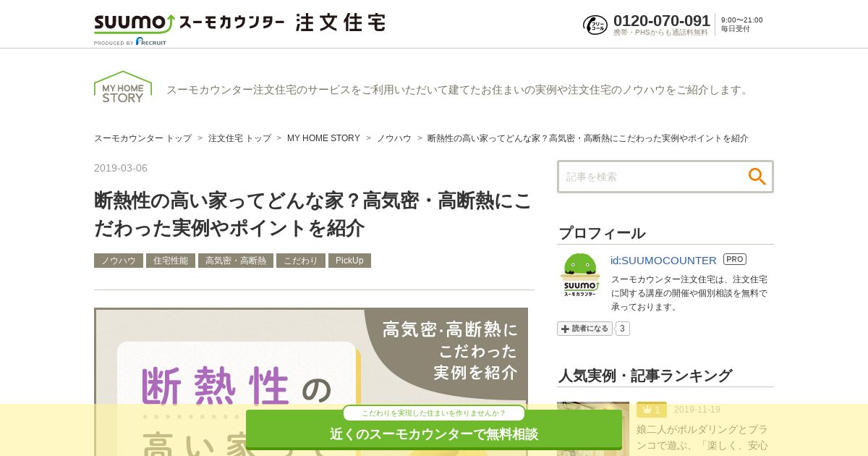Screen dimensions: 868x456
Task: Open the スーモカウンター トップ breadcrumb
Action: (x=142, y=138)
